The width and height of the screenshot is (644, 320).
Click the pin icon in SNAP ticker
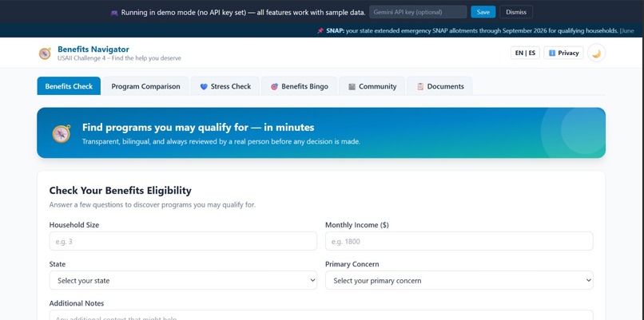pyautogui.click(x=320, y=31)
